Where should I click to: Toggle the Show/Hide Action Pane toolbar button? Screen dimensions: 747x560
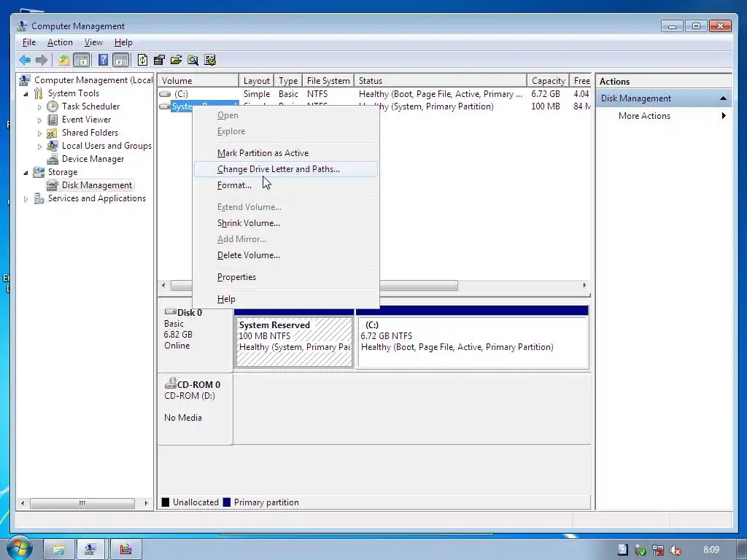pyautogui.click(x=121, y=60)
